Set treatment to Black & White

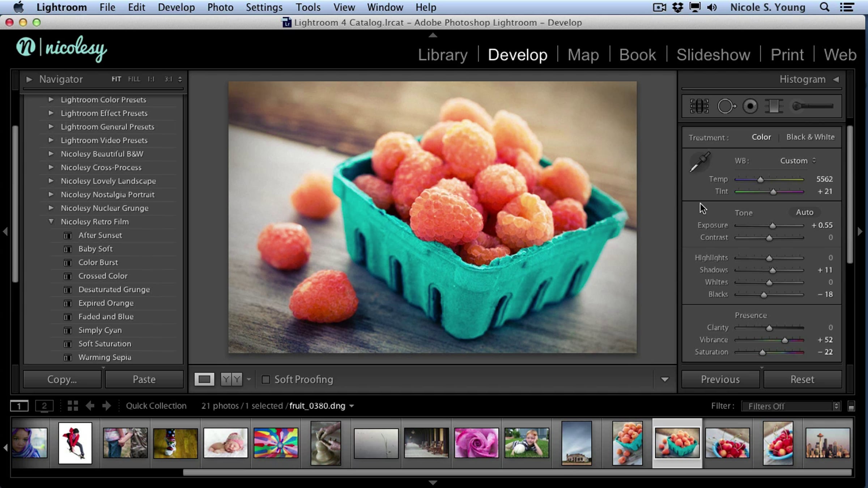pyautogui.click(x=810, y=137)
